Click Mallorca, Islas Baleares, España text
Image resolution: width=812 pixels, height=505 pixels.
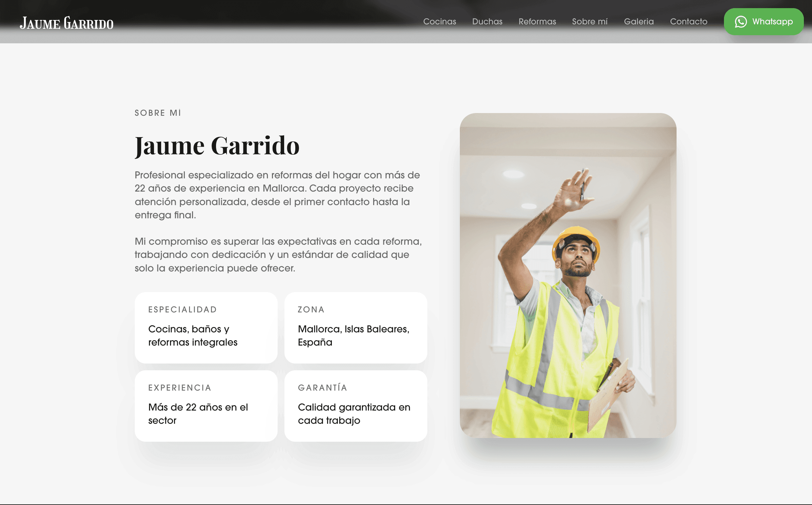tap(353, 335)
